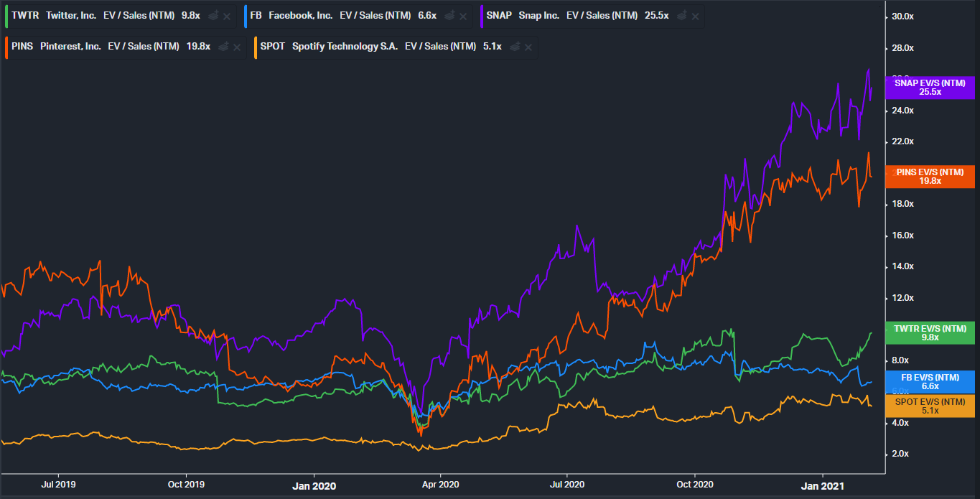Select the yellow SPOT EV/S (NTM) axis tag
This screenshot has height=499, width=980.
(x=930, y=406)
